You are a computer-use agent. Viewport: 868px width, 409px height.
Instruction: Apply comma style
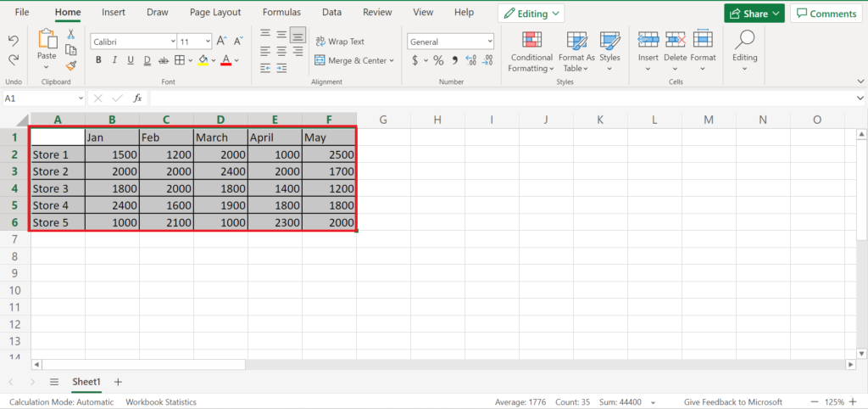[455, 60]
